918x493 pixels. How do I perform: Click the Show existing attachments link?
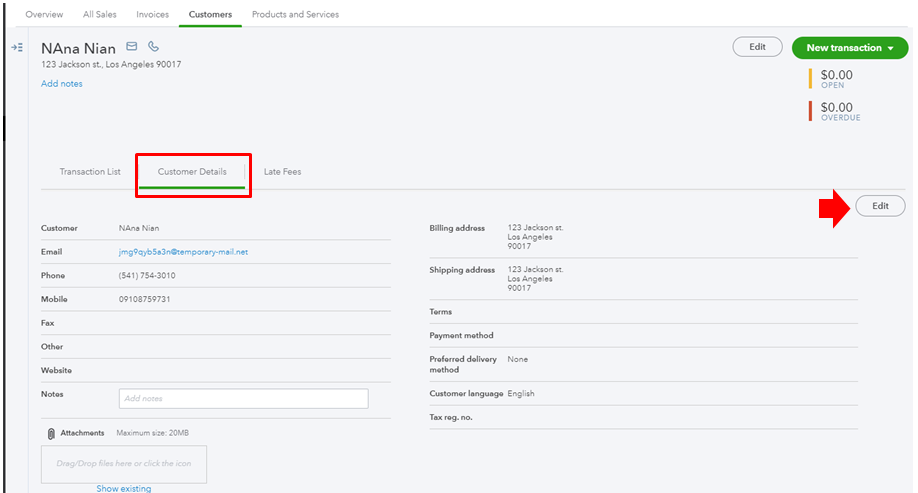click(x=124, y=488)
